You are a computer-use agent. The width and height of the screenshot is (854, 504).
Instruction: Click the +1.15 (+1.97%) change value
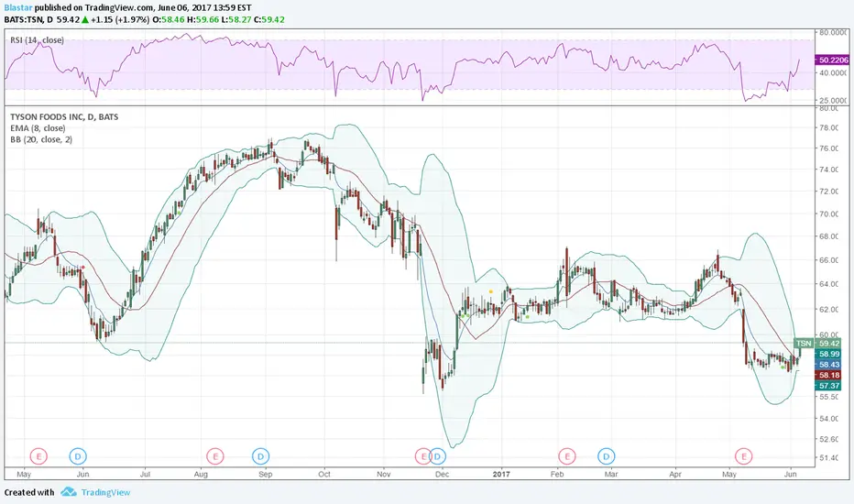pyautogui.click(x=120, y=19)
